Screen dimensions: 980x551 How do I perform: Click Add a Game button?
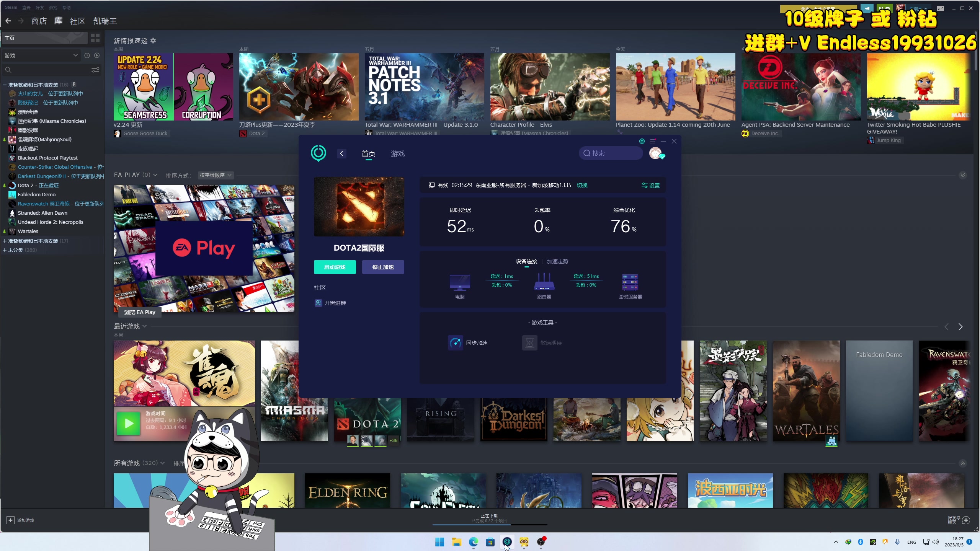pyautogui.click(x=21, y=520)
